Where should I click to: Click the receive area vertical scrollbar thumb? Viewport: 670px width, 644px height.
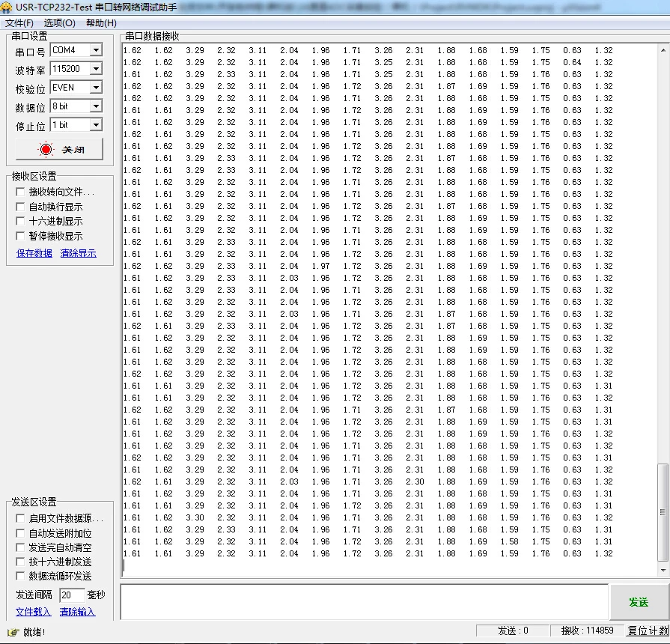[663, 512]
